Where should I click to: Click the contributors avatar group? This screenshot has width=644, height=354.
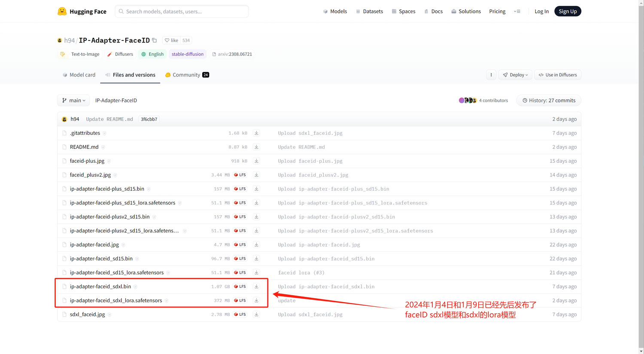[x=468, y=101]
